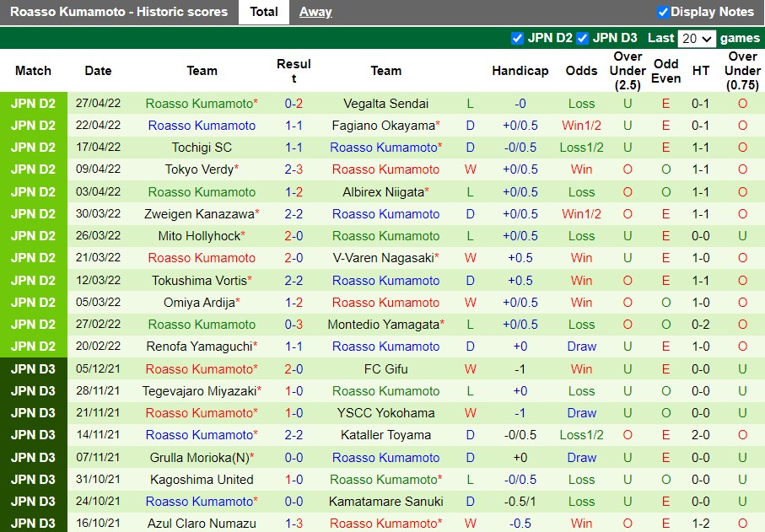Click the +0.5 handicap for V-Varen Nagasaki
Screen dimensions: 765x532
pyautogui.click(x=520, y=258)
